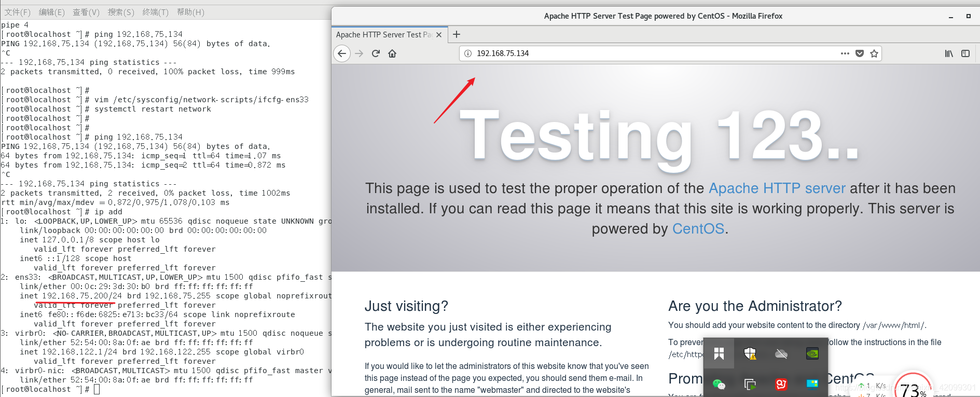Click the 'Just visiting?' heading
The image size is (980, 397).
coord(406,306)
